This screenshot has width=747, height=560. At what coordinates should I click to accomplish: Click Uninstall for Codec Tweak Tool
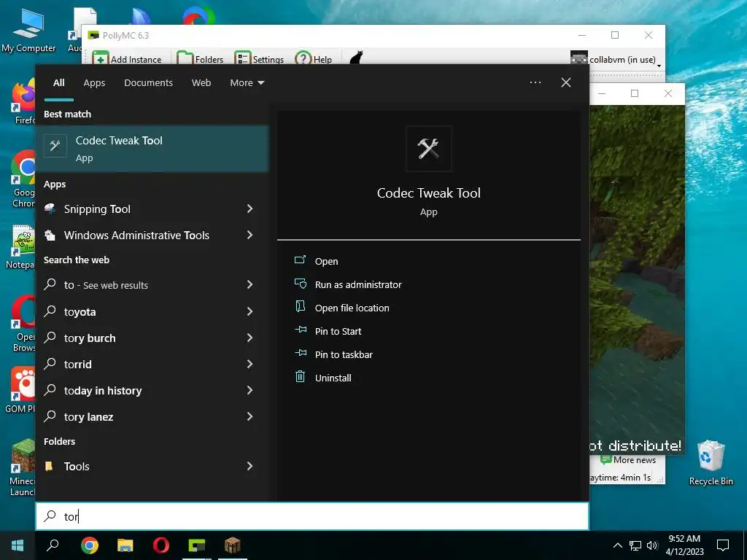click(x=333, y=378)
